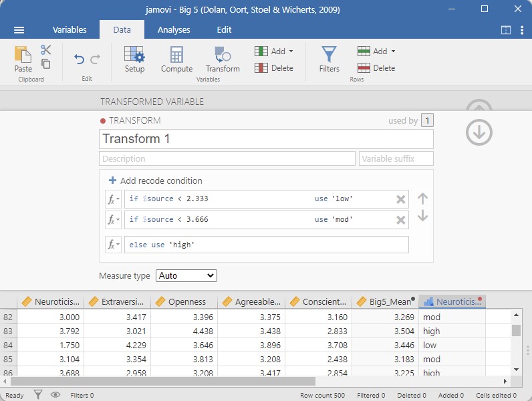Move recode condition up
Image resolution: width=532 pixels, height=401 pixels.
pyautogui.click(x=422, y=198)
